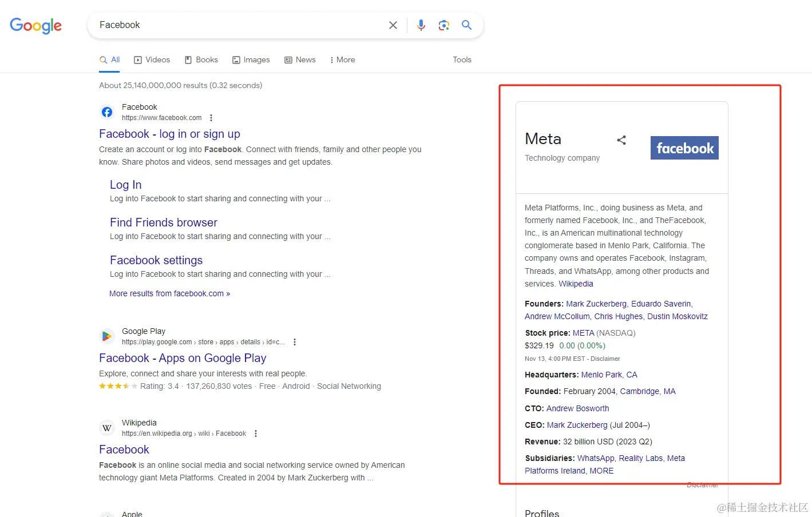This screenshot has height=517, width=812.
Task: Click founder Eduardo Saverin link
Action: point(661,304)
